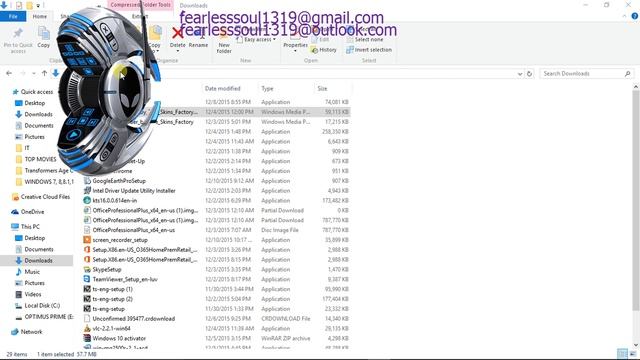Click the kts16.0.0.614en-in green icon
640x360 pixels.
[x=87, y=200]
